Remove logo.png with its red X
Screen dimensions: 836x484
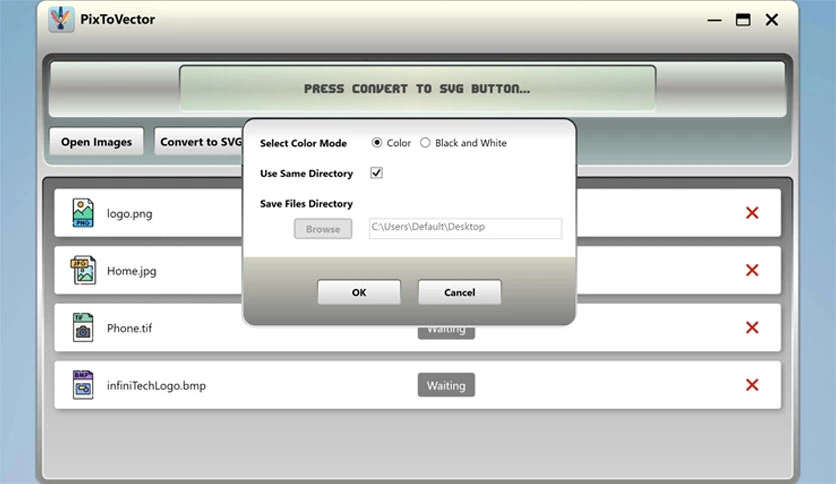pos(752,213)
